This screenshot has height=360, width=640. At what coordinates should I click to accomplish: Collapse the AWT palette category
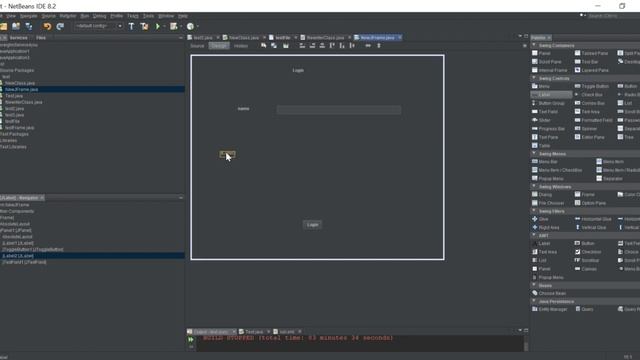[x=534, y=235]
